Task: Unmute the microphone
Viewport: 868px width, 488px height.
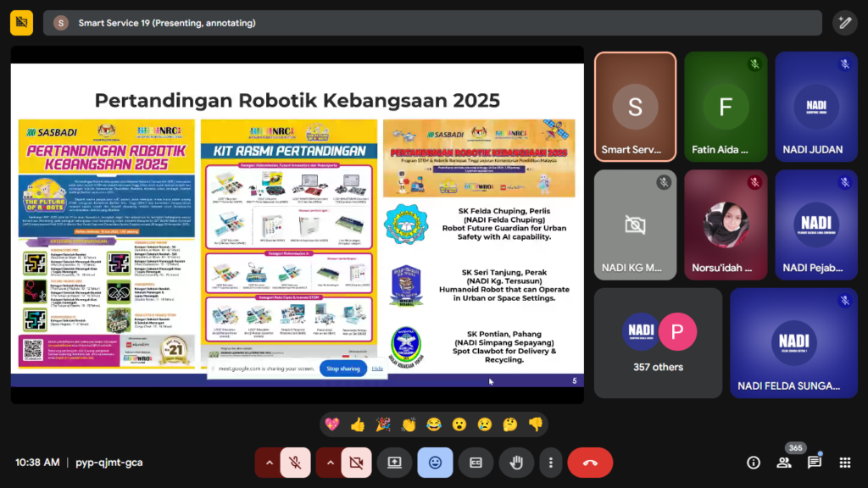Action: [x=295, y=463]
